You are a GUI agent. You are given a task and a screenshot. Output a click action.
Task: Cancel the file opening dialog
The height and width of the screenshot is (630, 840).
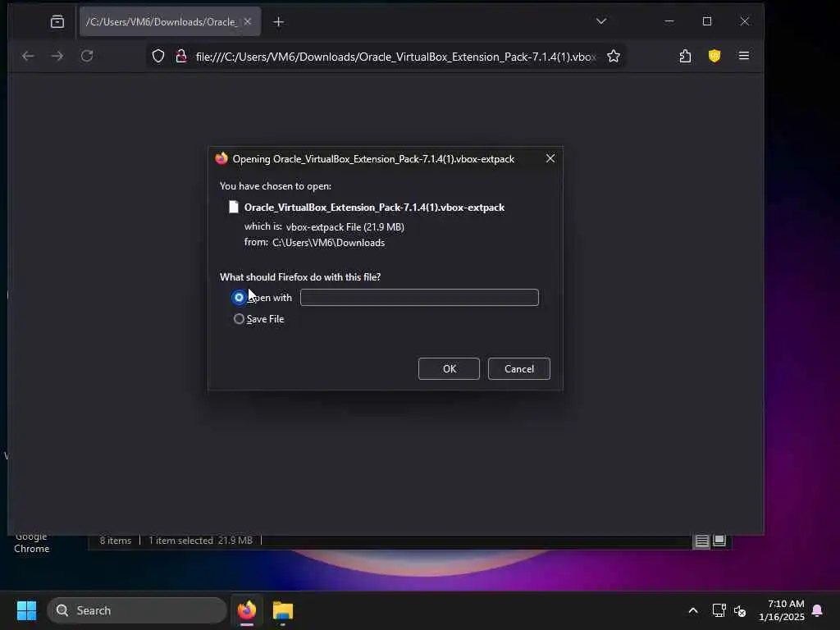pos(518,368)
